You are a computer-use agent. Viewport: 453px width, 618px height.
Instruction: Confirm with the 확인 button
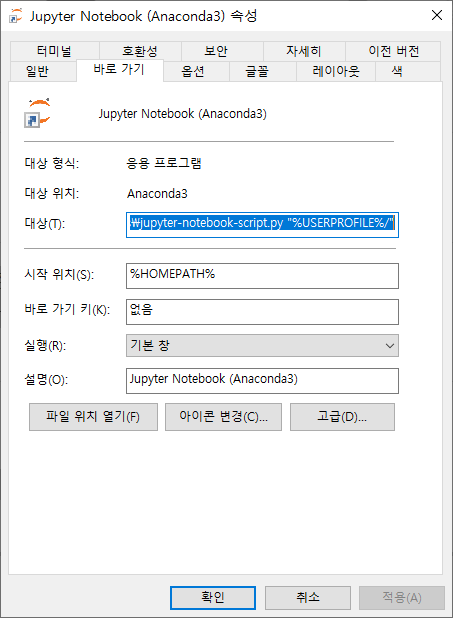pyautogui.click(x=213, y=598)
